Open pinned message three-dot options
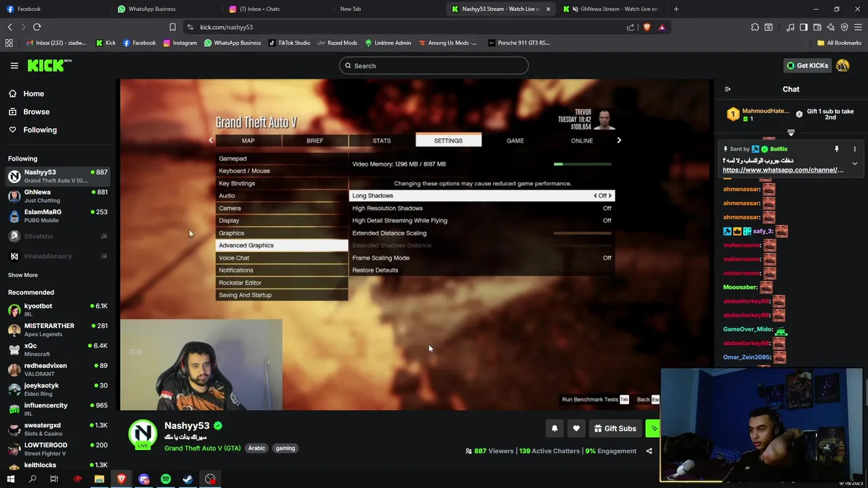 [854, 149]
